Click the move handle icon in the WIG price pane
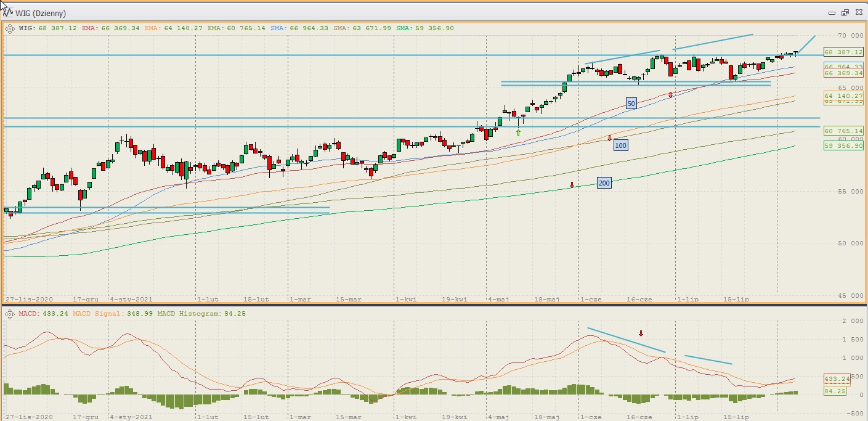Viewport: 868px width, 421px height. 9,28
